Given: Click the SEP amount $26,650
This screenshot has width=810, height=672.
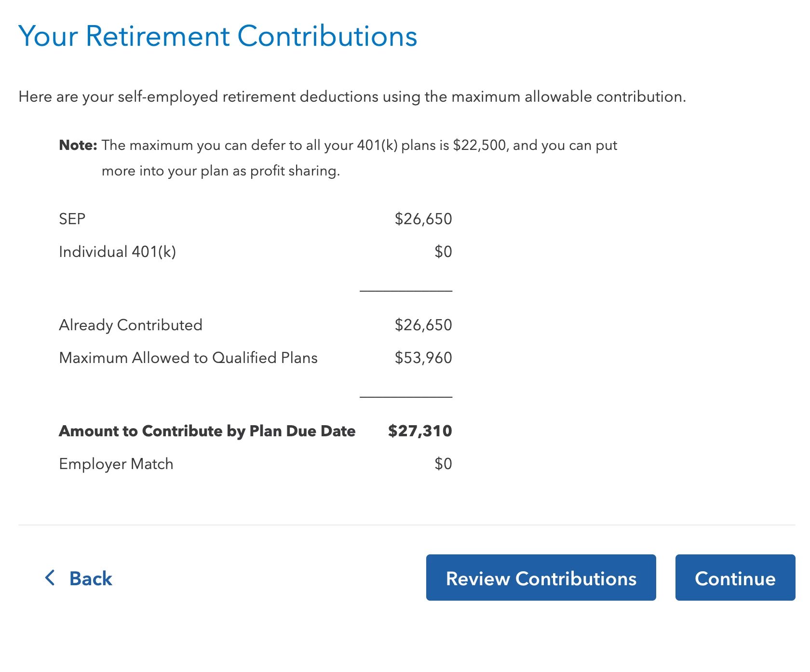Looking at the screenshot, I should (x=423, y=219).
